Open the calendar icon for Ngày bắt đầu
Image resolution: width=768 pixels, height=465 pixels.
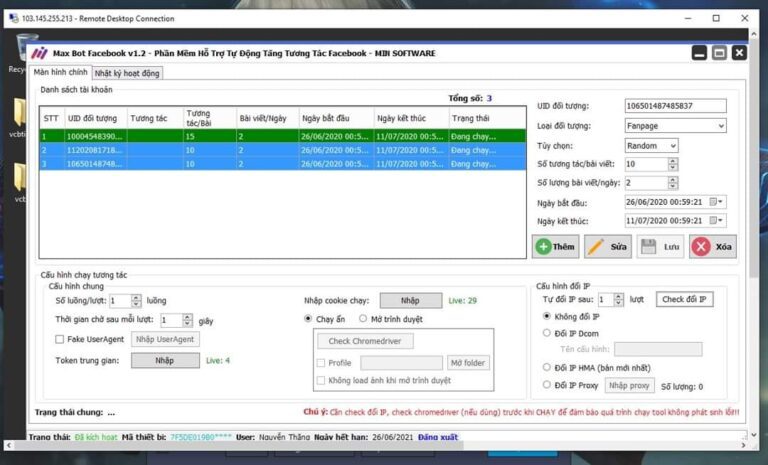pyautogui.click(x=714, y=202)
